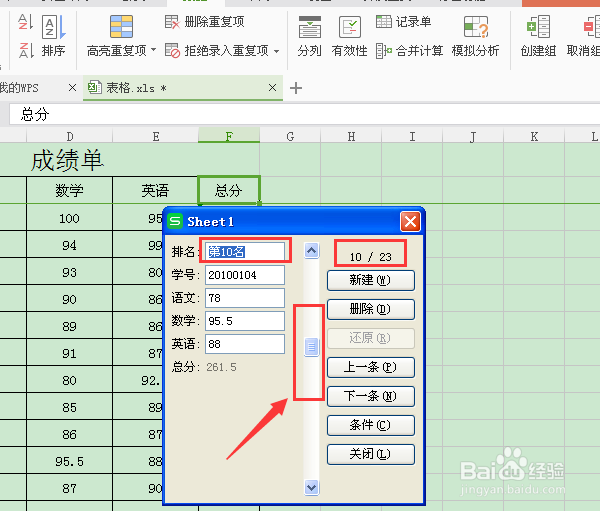Click the dialog scrollbar up arrow

(311, 251)
